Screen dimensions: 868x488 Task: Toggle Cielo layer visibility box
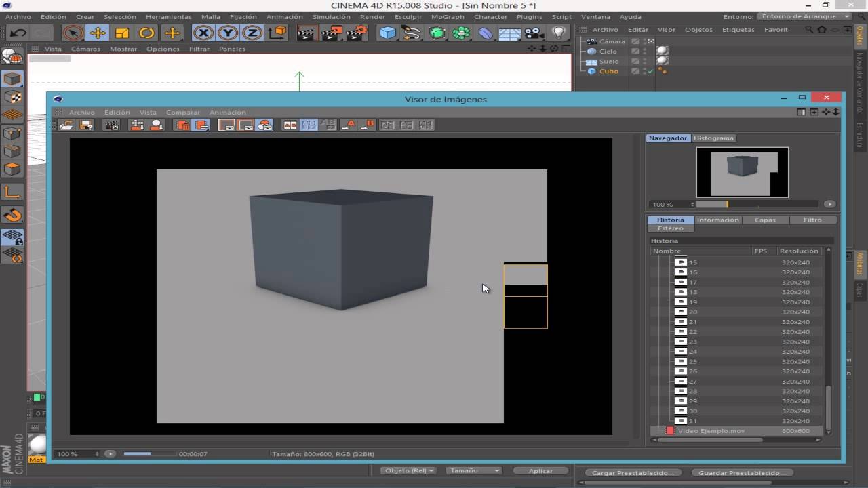pos(635,51)
